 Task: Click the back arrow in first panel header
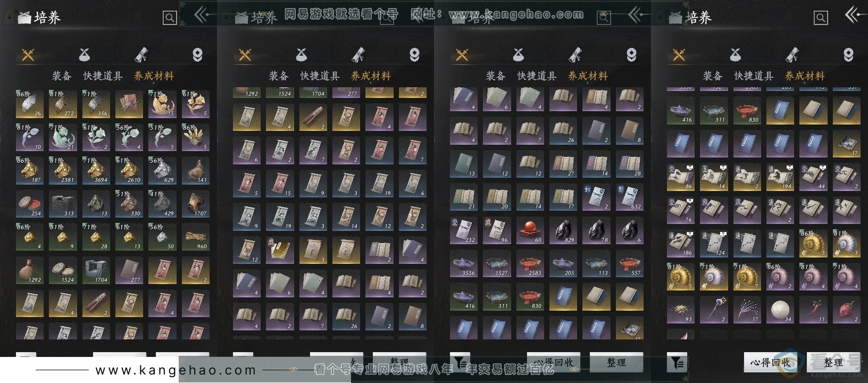(x=201, y=15)
